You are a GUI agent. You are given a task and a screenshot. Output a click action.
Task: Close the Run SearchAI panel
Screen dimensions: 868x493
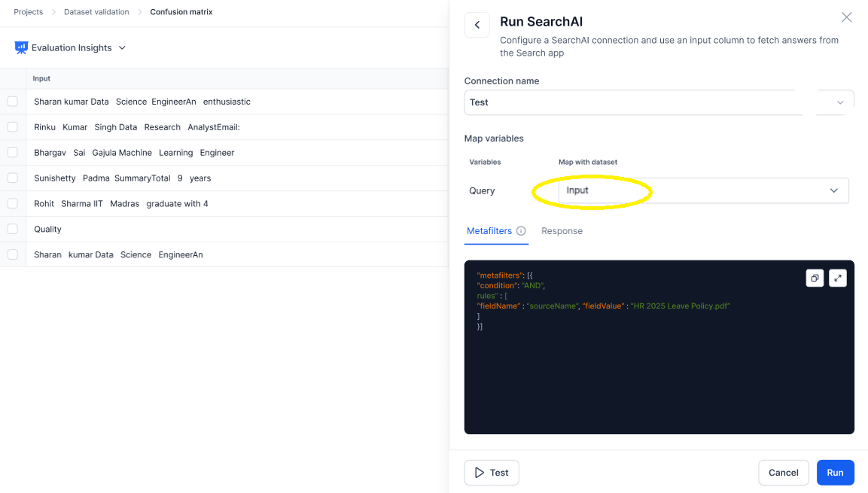tap(846, 17)
